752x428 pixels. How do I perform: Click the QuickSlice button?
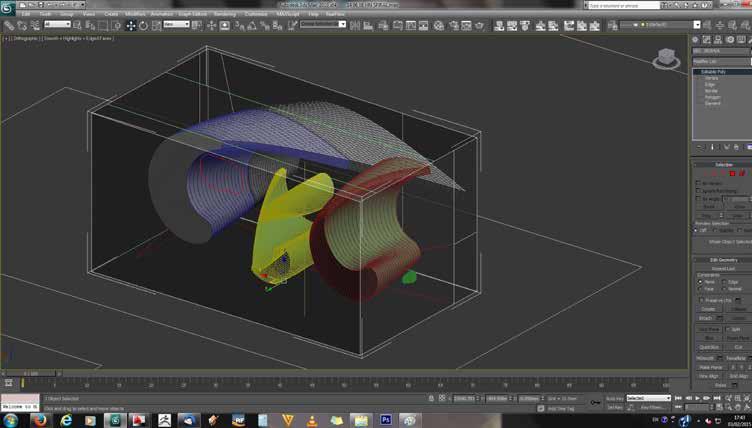tap(709, 347)
